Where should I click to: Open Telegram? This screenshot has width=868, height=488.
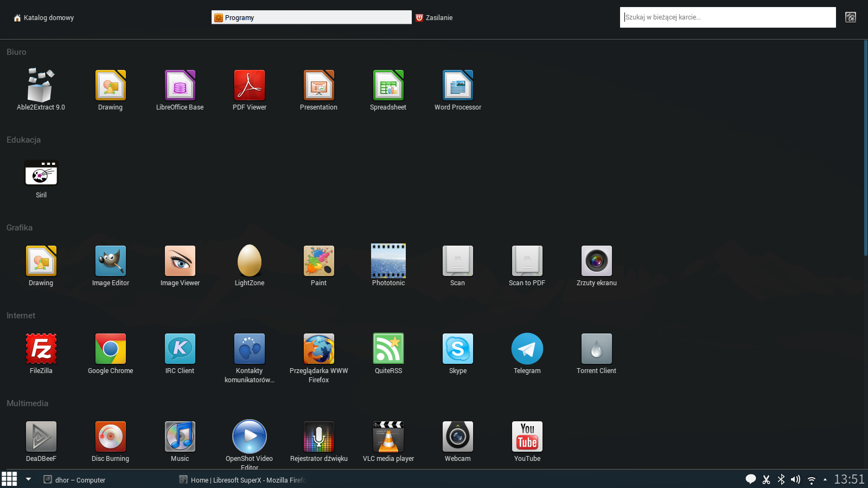coord(527,354)
